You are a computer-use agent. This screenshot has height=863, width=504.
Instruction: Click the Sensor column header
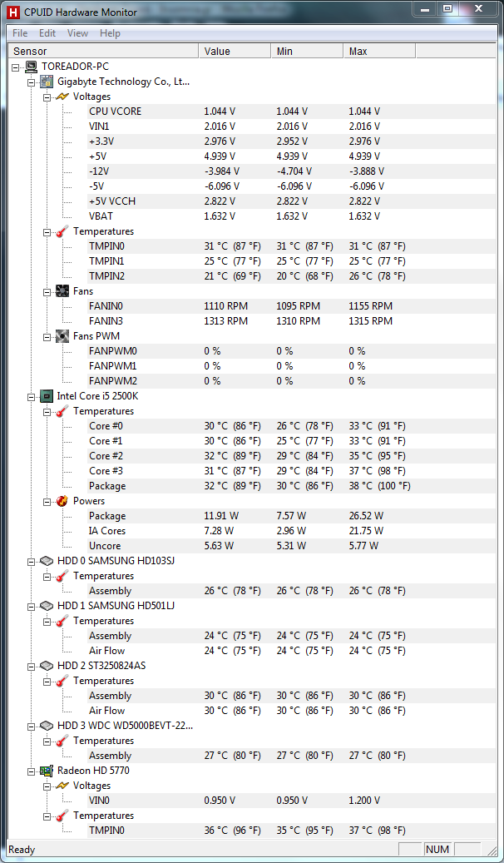click(103, 52)
